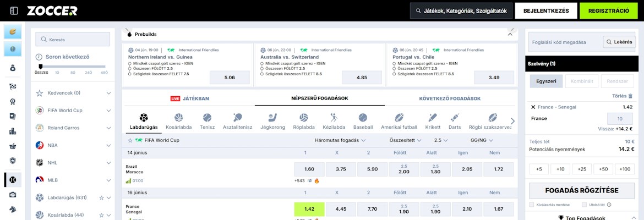Select the Rögbi szakszervezet icon
Viewport: 644px width, 220px height.
493,118
